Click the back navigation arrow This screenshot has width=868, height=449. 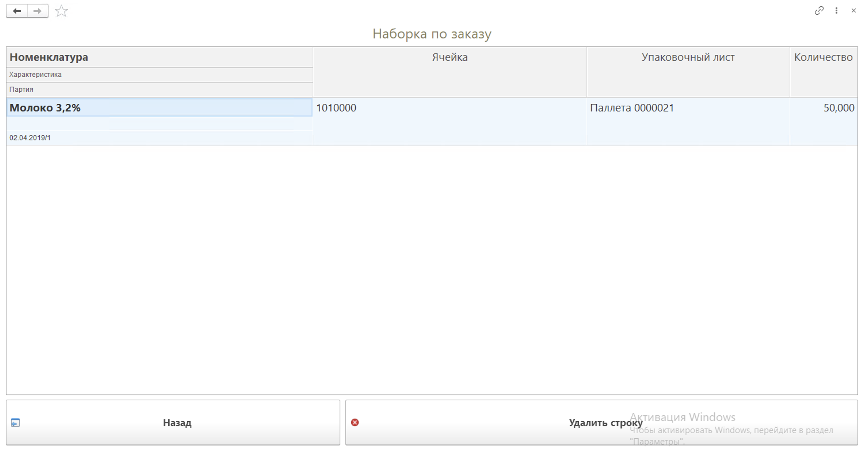click(17, 11)
